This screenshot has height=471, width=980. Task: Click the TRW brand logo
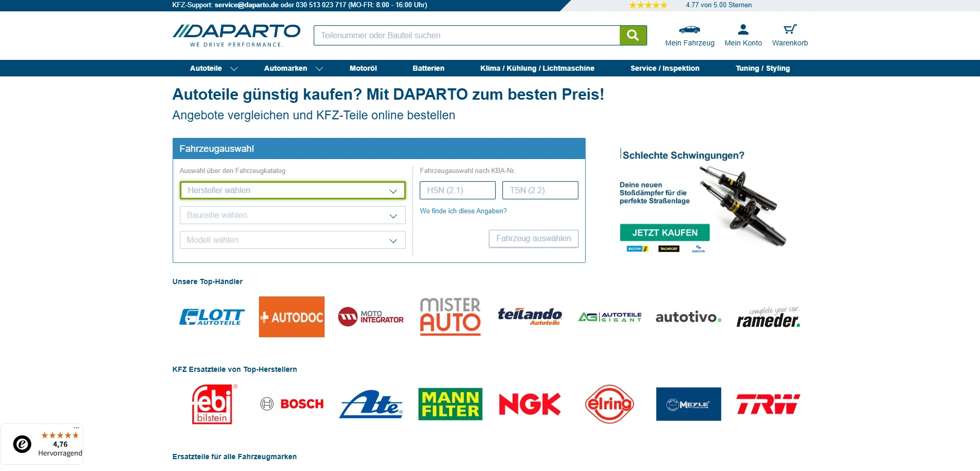(768, 404)
